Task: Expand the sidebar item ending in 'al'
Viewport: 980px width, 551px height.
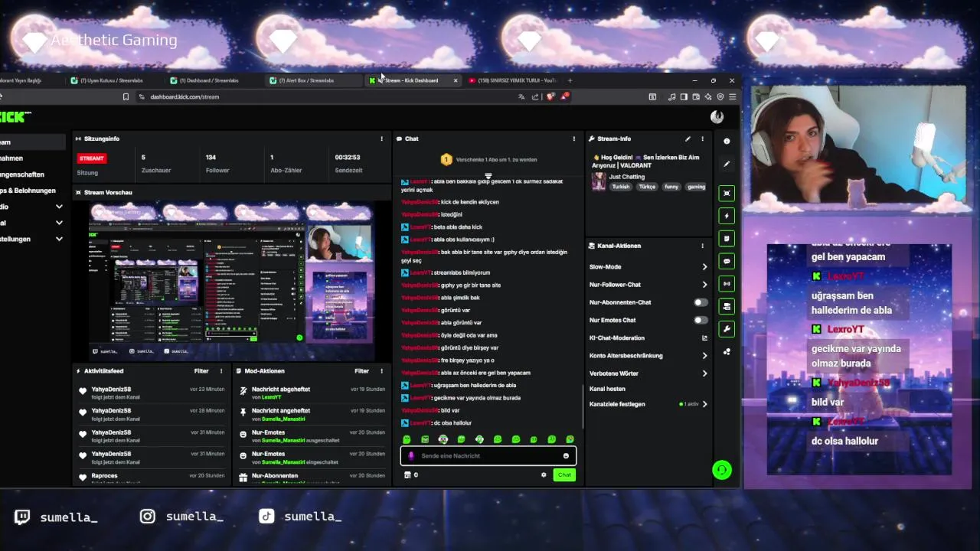Action: pyautogui.click(x=59, y=223)
